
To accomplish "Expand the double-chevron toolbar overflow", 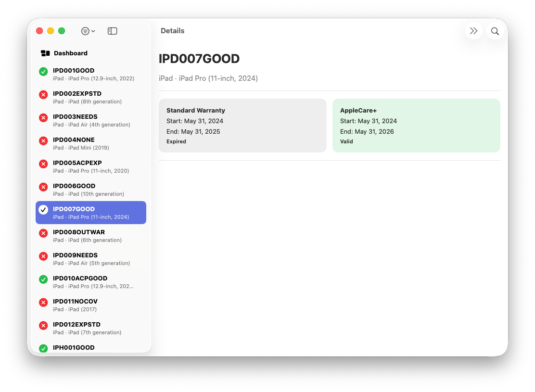I will click(x=473, y=31).
